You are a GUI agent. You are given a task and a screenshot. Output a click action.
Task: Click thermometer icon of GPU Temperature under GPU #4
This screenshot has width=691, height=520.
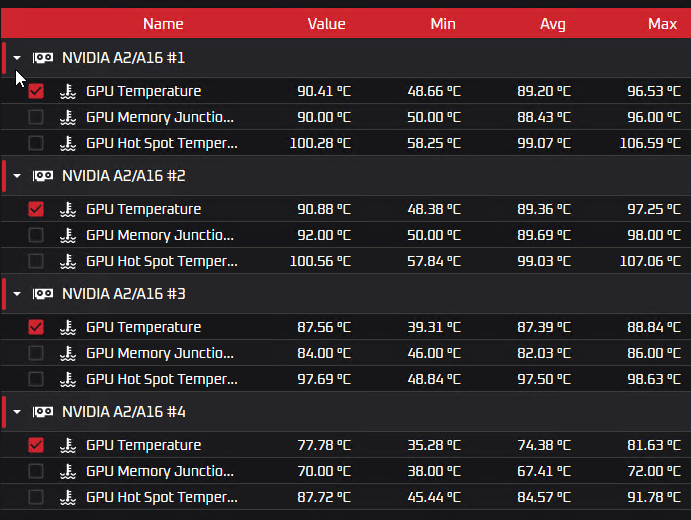click(68, 445)
